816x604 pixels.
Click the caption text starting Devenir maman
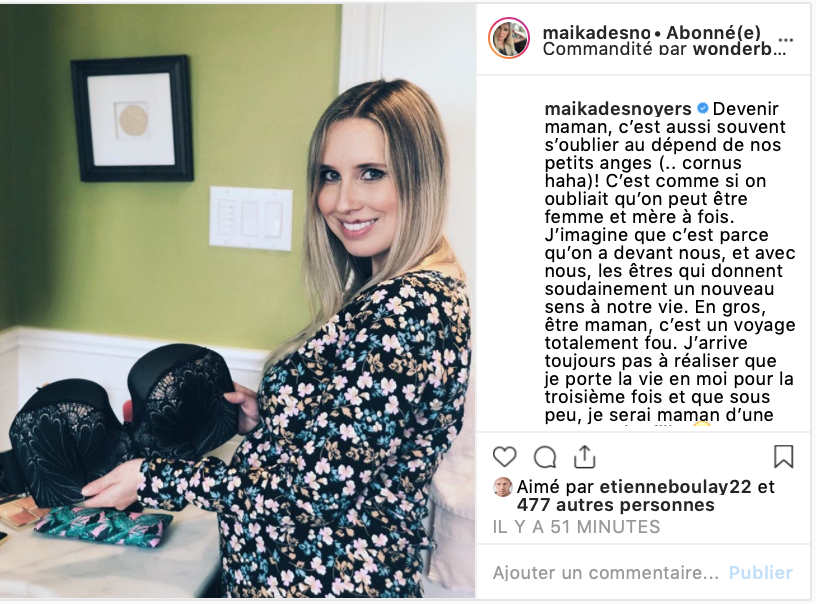pyautogui.click(x=669, y=262)
